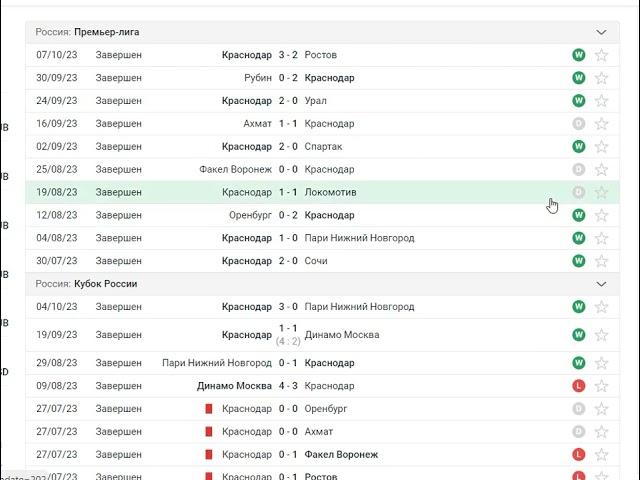Image resolution: width=640 pixels, height=480 pixels.
Task: Click red card icon beside Краснодар-Оренбург 0-0
Action: click(209, 409)
